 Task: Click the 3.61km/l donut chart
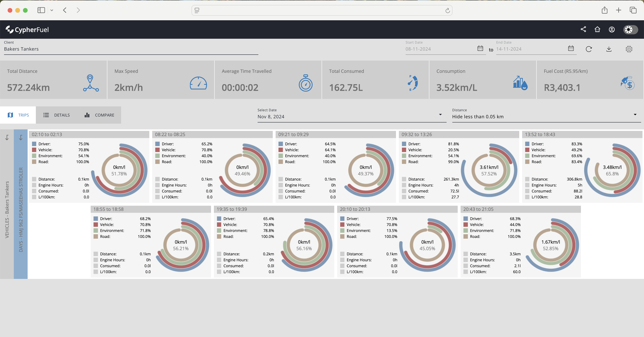pos(489,170)
